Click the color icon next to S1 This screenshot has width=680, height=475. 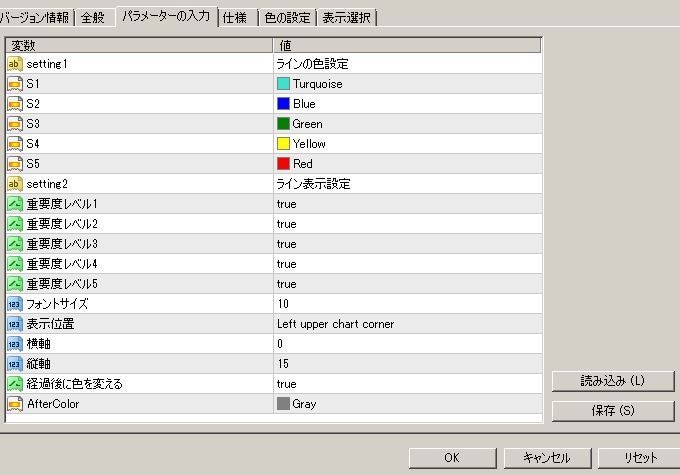click(x=15, y=84)
